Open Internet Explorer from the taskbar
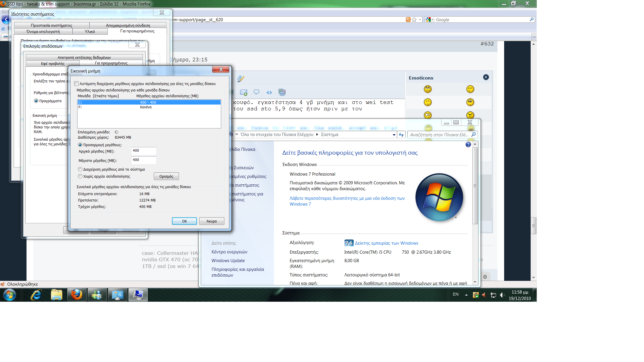The image size is (644, 362). [36, 295]
